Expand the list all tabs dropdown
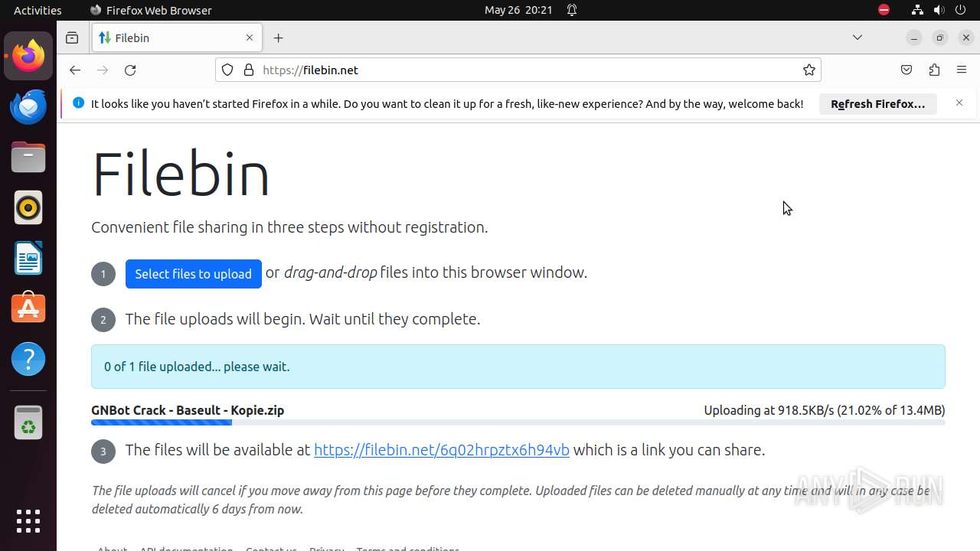The width and height of the screenshot is (980, 551). [857, 37]
